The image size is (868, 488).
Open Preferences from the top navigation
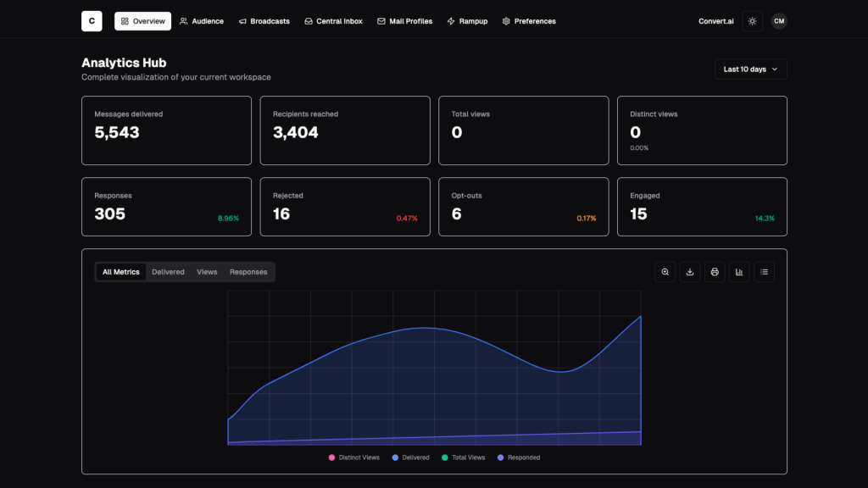click(x=529, y=21)
